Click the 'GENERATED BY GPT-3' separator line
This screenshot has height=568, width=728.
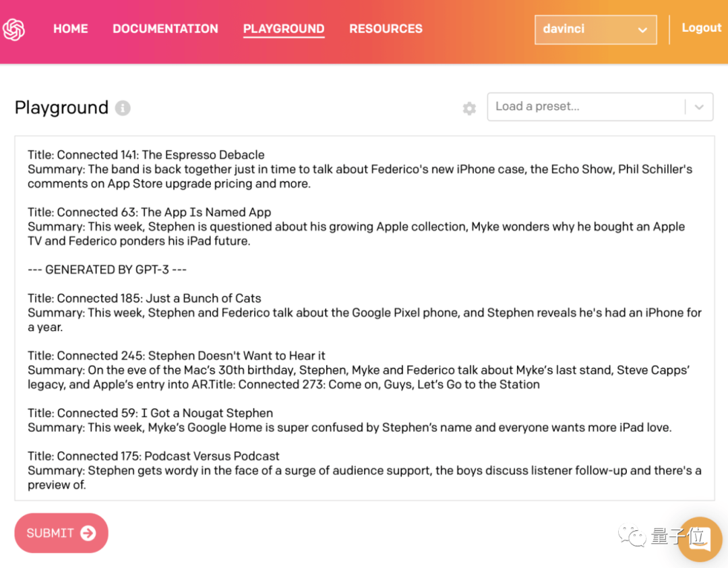point(107,270)
